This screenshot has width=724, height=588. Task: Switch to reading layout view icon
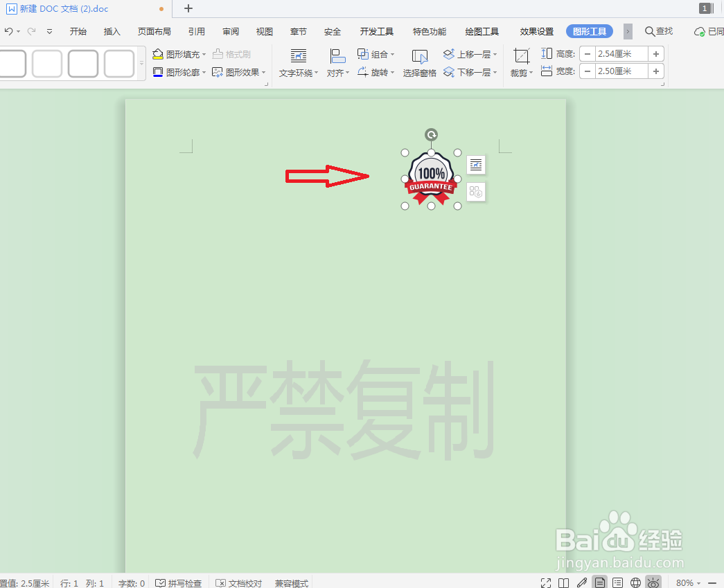(x=563, y=583)
